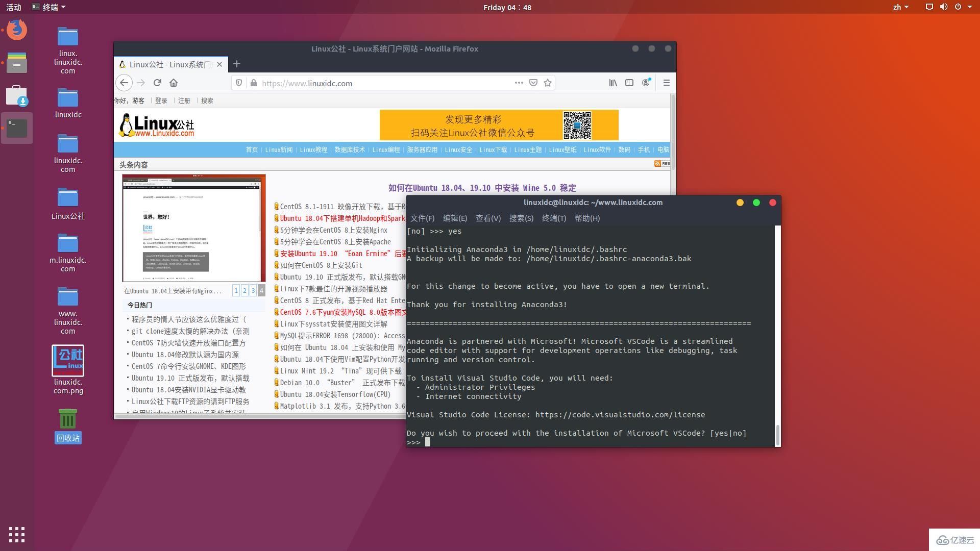
Task: Open Linux编程 navigation item
Action: click(386, 149)
